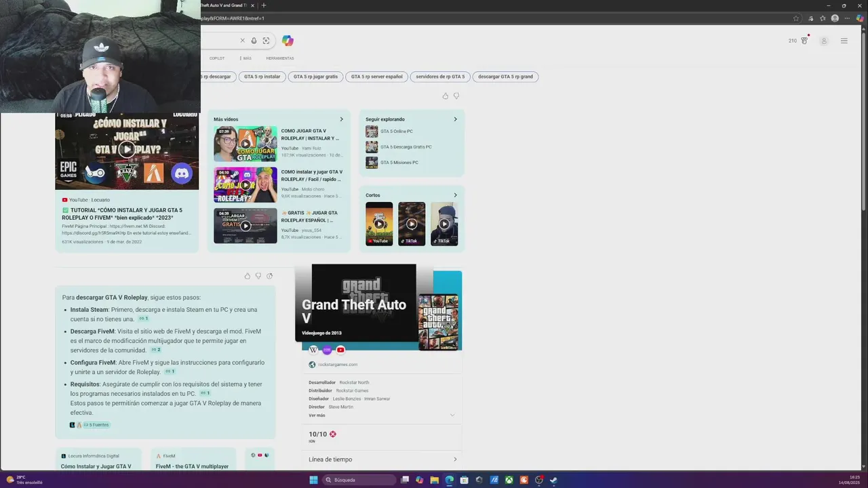Select the 'descargar GTA 5 rp grand' suggestion chip
868x488 pixels.
pos(505,77)
